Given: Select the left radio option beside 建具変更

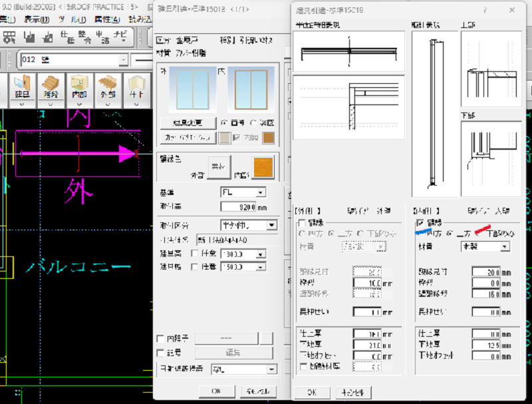Looking at the screenshot, I should (224, 123).
